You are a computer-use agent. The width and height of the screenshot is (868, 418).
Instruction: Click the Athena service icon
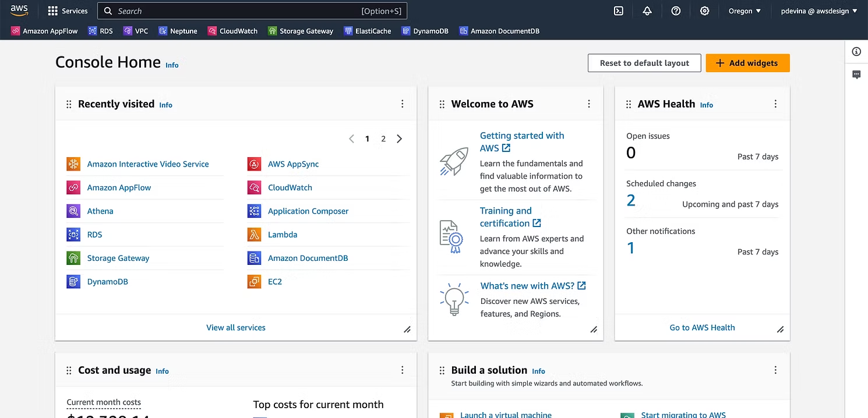tap(73, 211)
